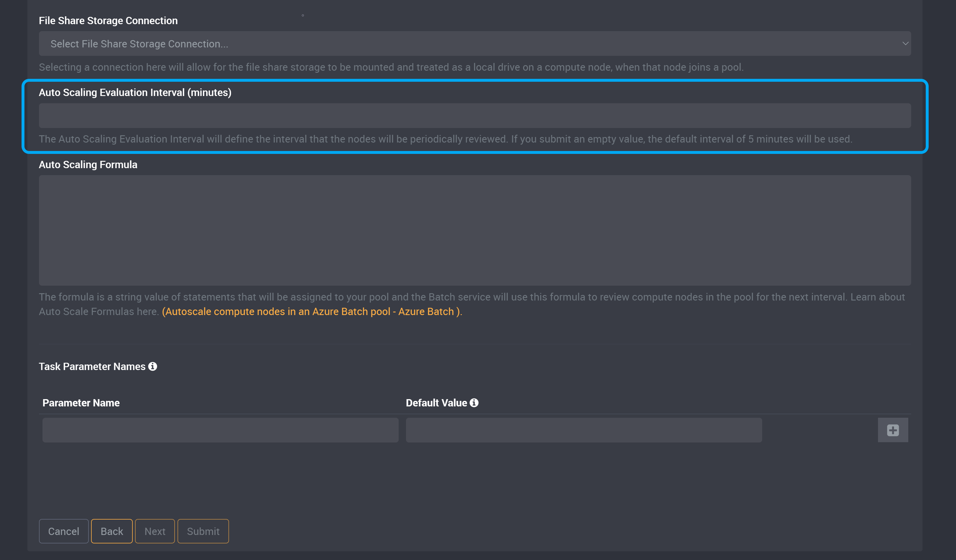Image resolution: width=956 pixels, height=560 pixels.
Task: Click the help text about default interval of 5 minutes
Action: point(445,139)
